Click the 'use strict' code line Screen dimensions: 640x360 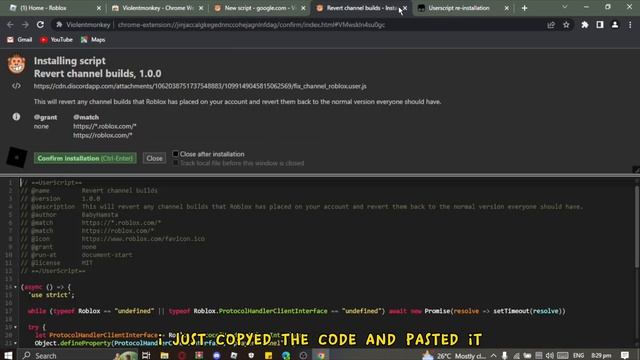point(51,295)
